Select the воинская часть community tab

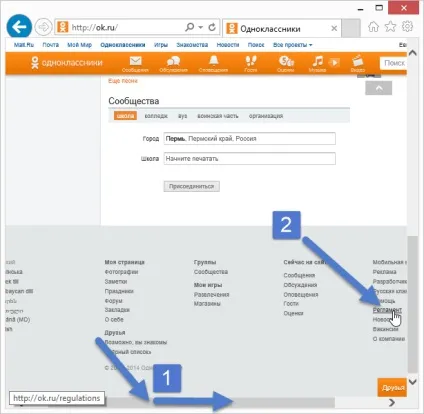[x=218, y=116]
